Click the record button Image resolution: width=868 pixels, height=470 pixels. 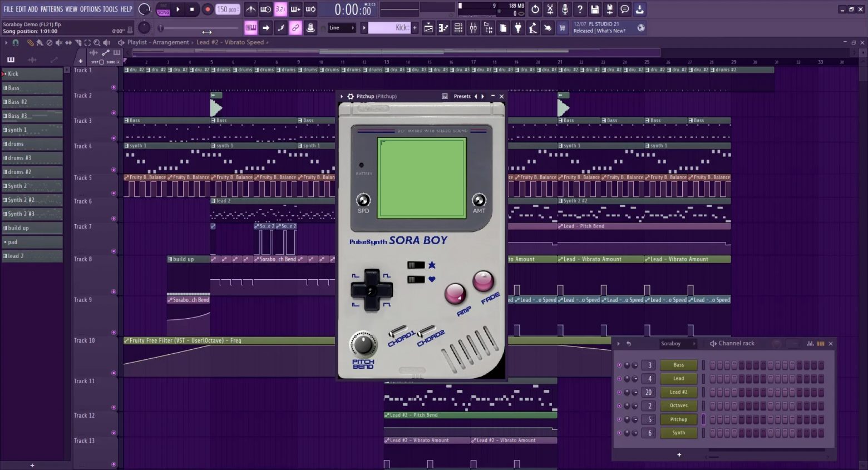tap(207, 9)
